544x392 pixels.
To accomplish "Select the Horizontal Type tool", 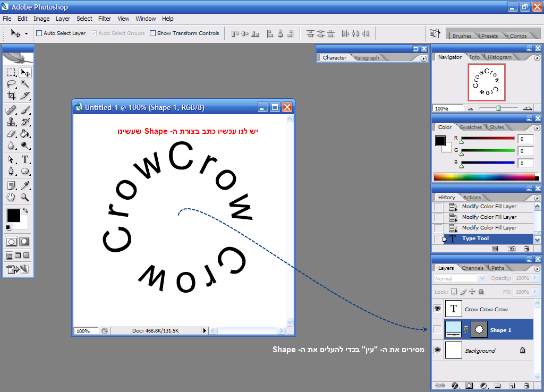I will pyautogui.click(x=25, y=159).
